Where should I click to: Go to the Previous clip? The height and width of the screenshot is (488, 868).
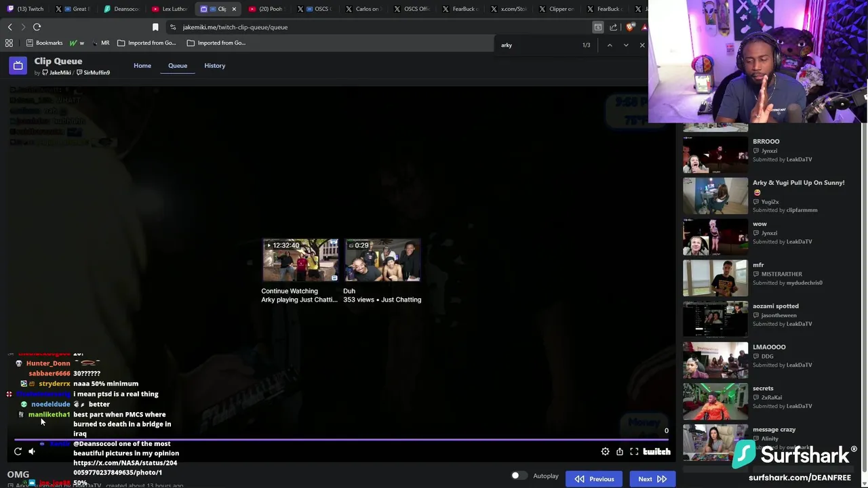coord(595,479)
